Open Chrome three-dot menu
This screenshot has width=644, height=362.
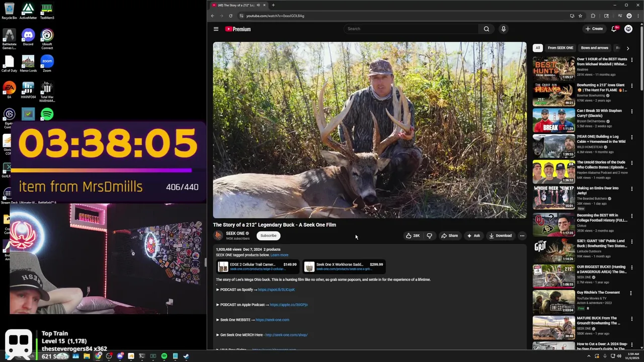click(x=638, y=16)
